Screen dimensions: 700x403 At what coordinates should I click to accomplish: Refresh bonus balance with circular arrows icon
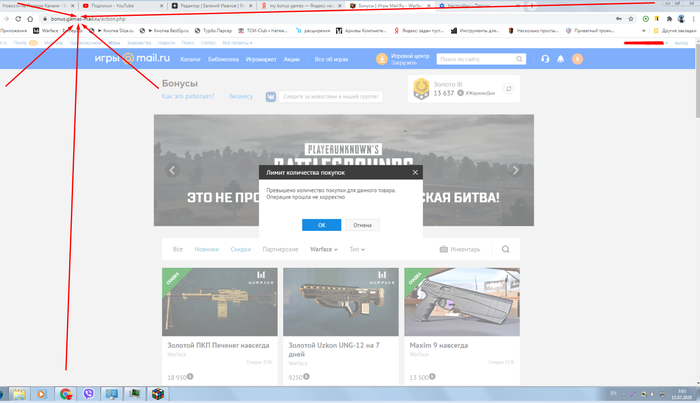[x=508, y=89]
